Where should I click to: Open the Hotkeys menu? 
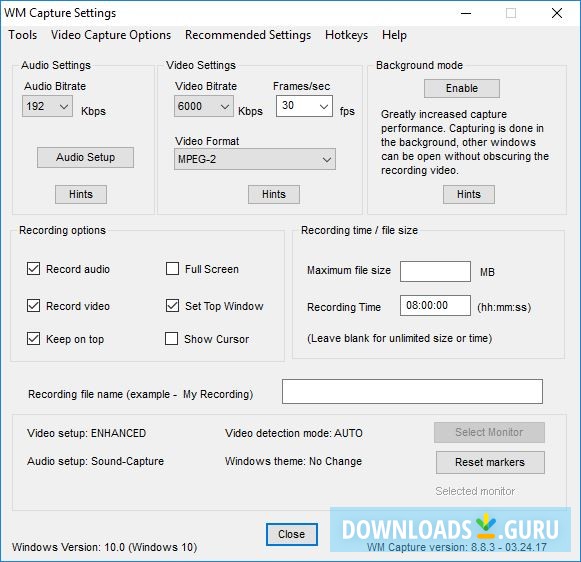[x=346, y=35]
